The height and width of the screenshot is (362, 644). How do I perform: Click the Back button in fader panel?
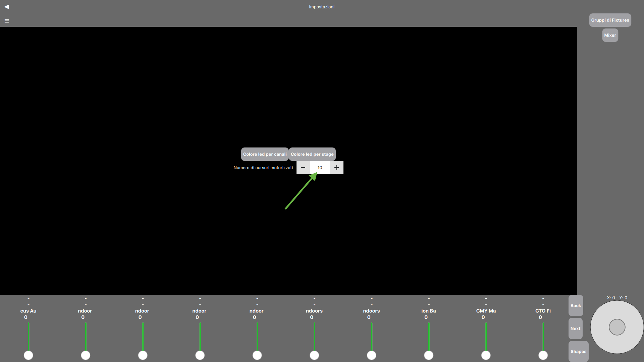pos(576,305)
